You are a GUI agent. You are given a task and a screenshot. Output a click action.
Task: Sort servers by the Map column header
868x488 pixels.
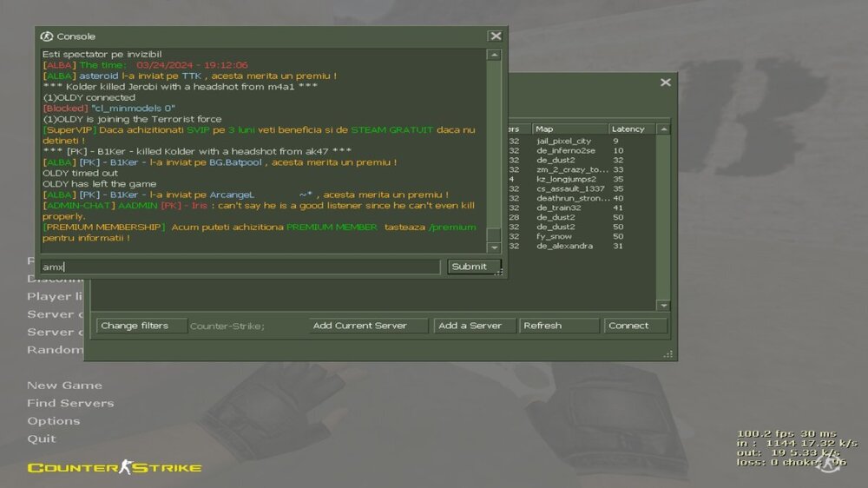click(569, 129)
